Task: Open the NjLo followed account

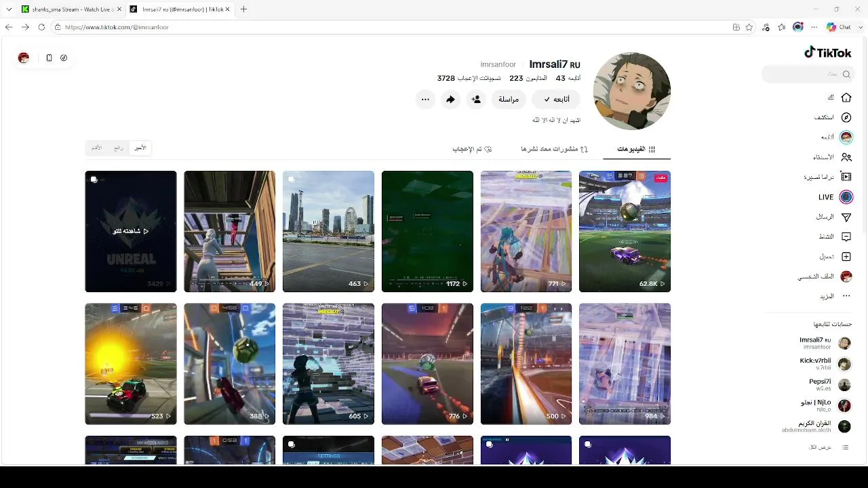Action: (x=825, y=405)
